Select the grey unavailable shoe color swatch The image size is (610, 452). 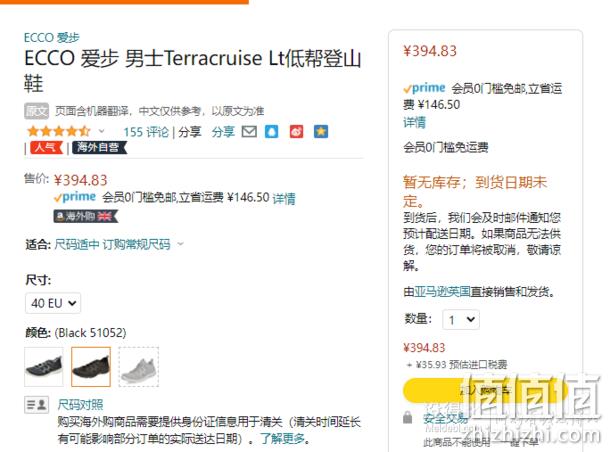[x=138, y=367]
